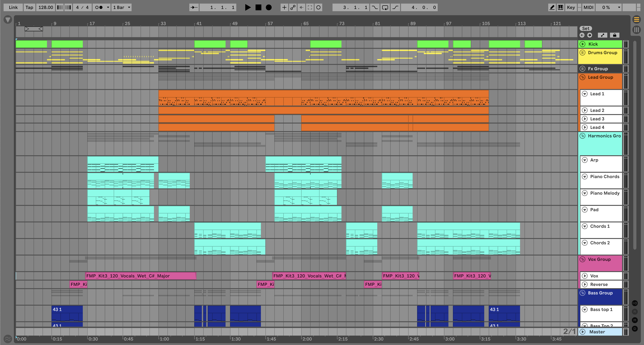Click the Stop transport button
Image resolution: width=644 pixels, height=345 pixels.
tap(258, 8)
